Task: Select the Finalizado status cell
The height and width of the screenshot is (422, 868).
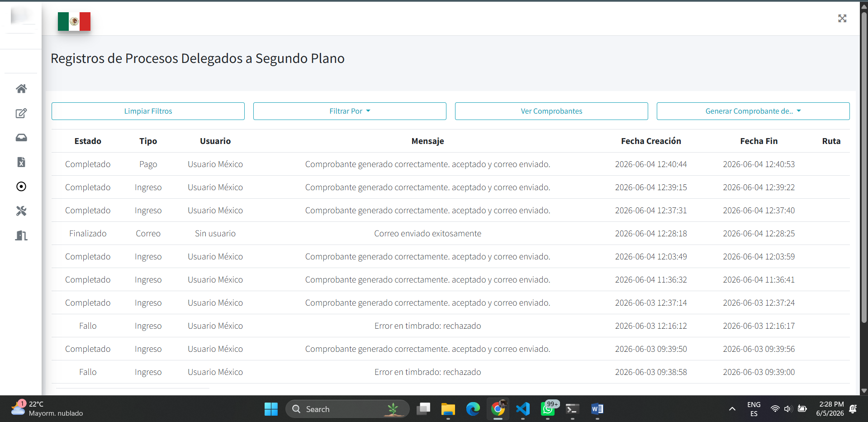Action: [88, 234]
